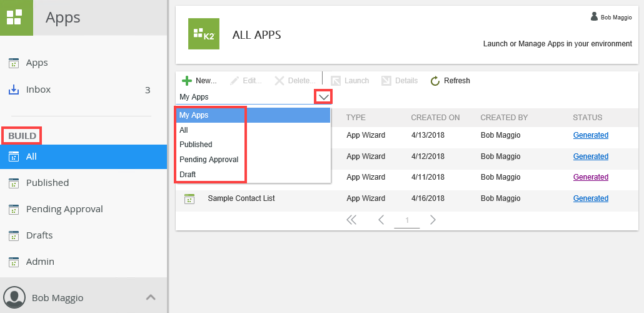Click the page number input field
The image size is (644, 313).
click(407, 220)
